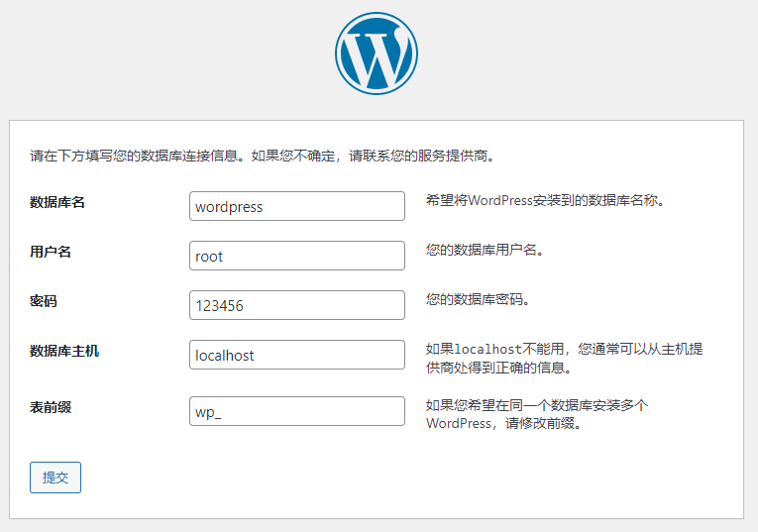
Task: Click the database name hint mentioning WordPress安装
Action: click(x=544, y=201)
